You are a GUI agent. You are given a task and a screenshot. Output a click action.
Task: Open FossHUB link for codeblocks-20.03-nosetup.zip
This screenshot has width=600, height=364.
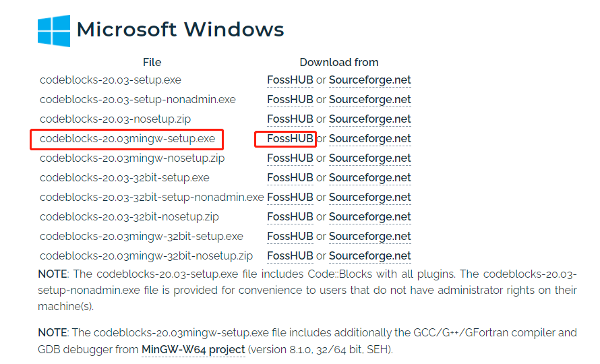point(290,119)
